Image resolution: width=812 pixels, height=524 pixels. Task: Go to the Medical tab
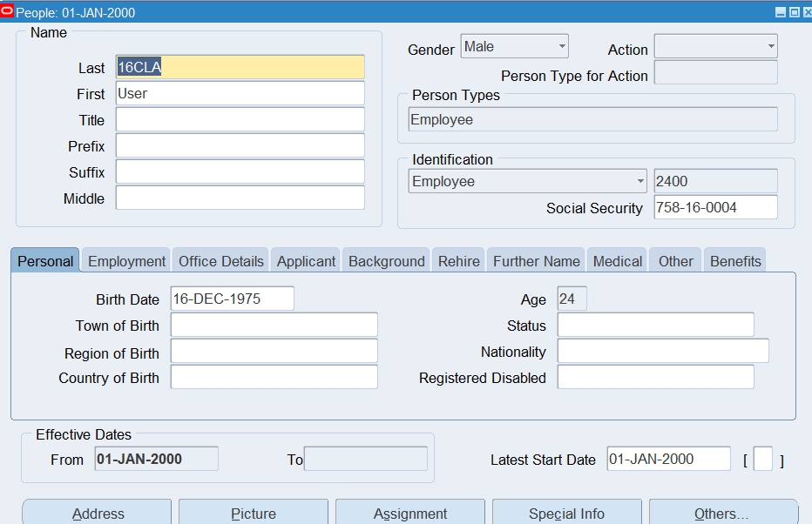tap(617, 261)
